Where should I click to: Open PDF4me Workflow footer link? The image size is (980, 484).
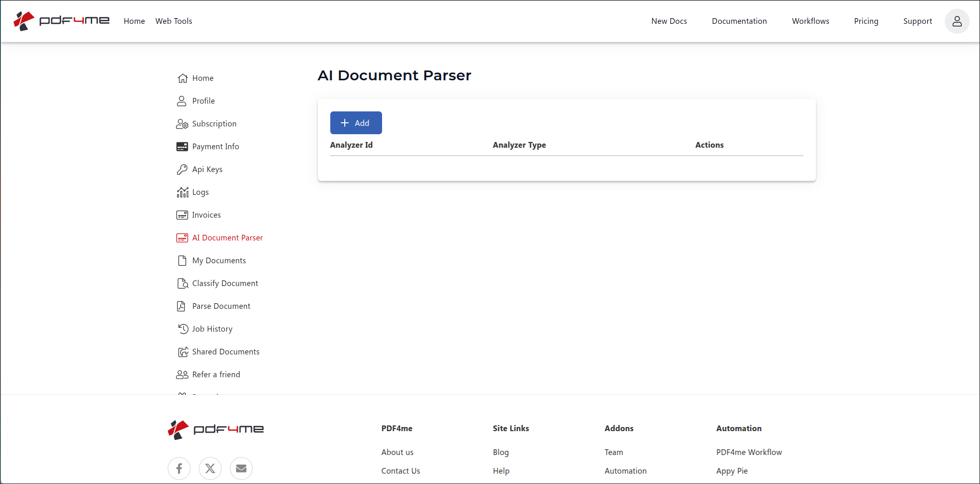tap(749, 452)
